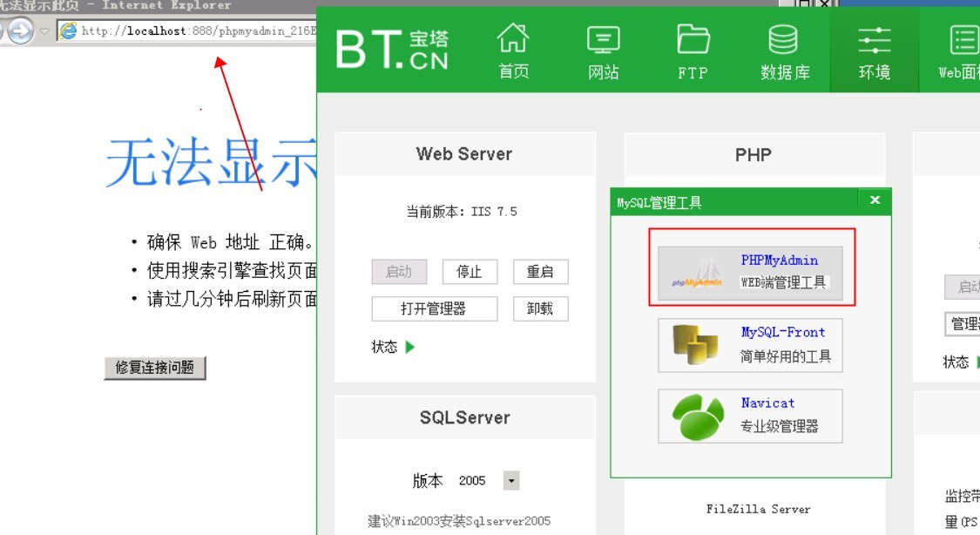Image resolution: width=980 pixels, height=535 pixels.
Task: Click the Web Server 启动 button
Action: click(399, 272)
